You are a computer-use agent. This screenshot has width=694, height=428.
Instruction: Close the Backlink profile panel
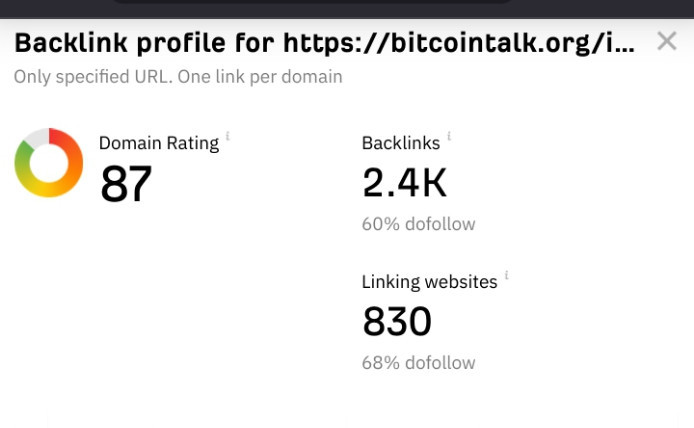coord(667,41)
